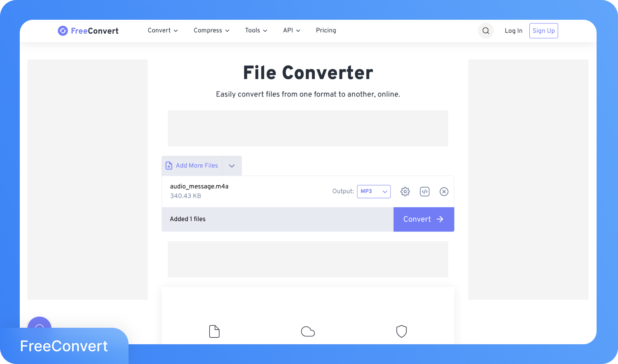Open the Compress navigation menu
The width and height of the screenshot is (618, 364).
[211, 30]
